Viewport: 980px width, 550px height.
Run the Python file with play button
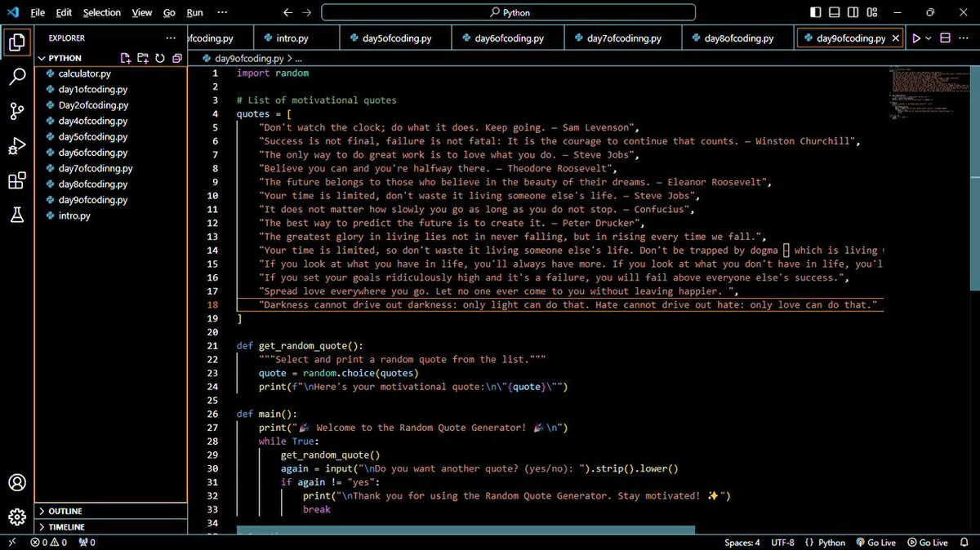916,38
